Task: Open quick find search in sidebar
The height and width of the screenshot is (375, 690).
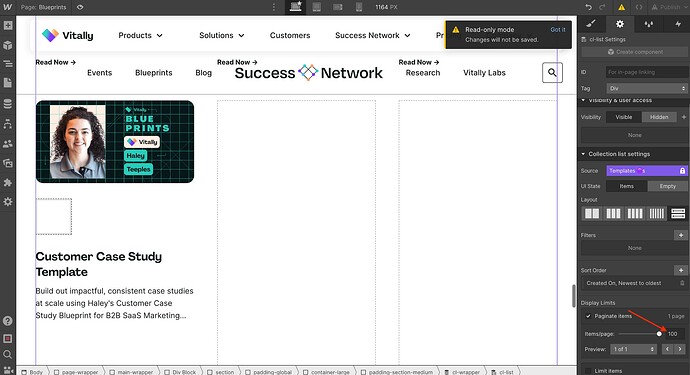Action: 8,354
